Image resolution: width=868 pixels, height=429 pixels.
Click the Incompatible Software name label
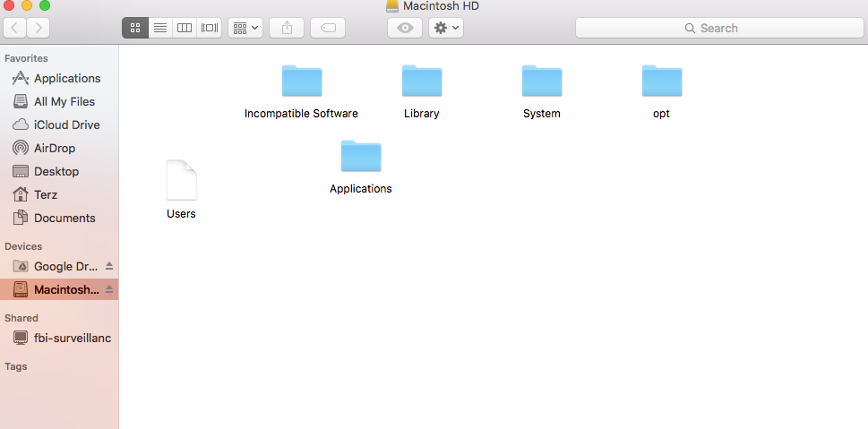tap(301, 114)
